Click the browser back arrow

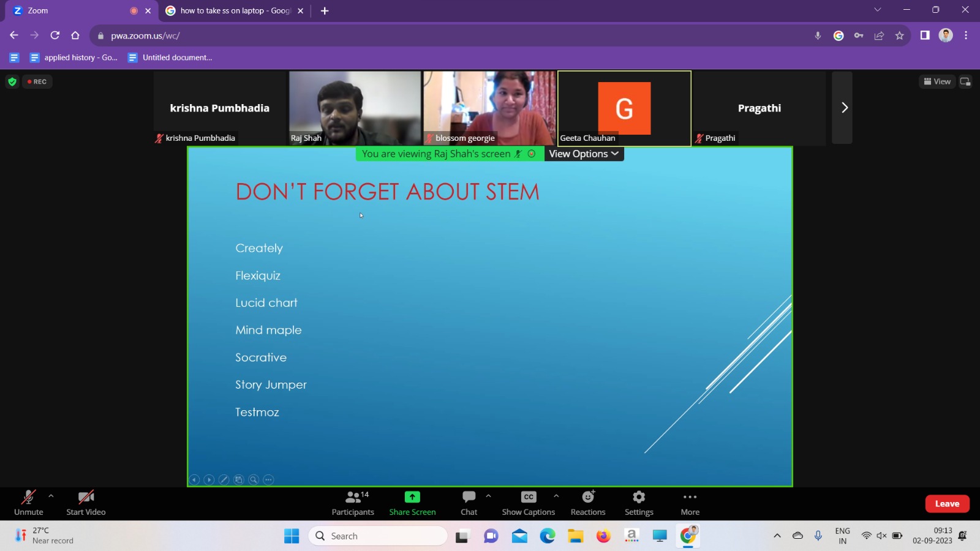pos(14,36)
